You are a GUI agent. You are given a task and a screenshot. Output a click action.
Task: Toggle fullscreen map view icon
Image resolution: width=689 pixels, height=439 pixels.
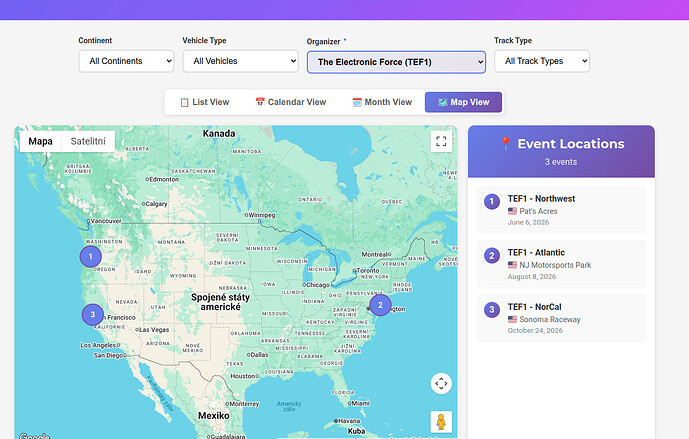click(x=441, y=141)
